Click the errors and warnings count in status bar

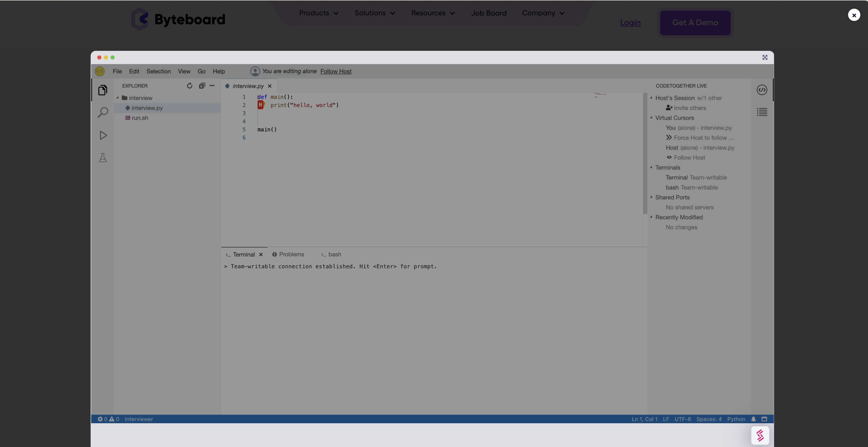(108, 419)
